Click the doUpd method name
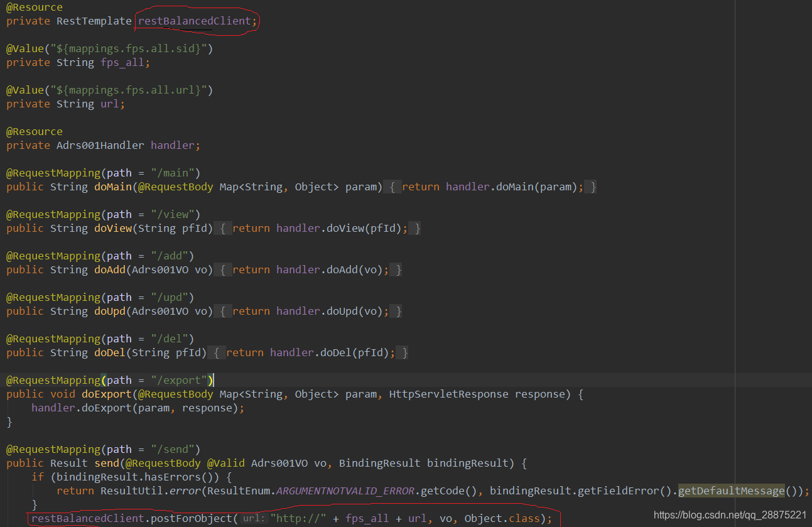Image resolution: width=812 pixels, height=527 pixels. [x=110, y=311]
